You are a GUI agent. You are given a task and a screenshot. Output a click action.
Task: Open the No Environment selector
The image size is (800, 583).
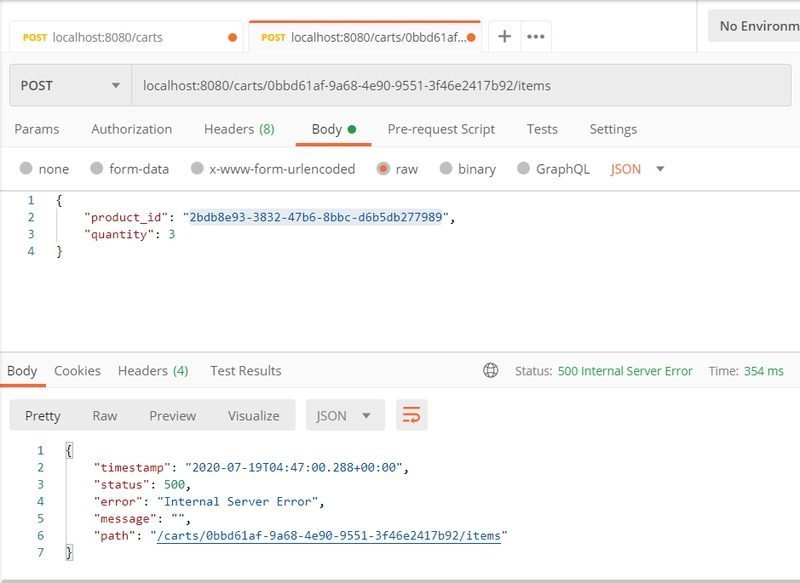coord(754,26)
